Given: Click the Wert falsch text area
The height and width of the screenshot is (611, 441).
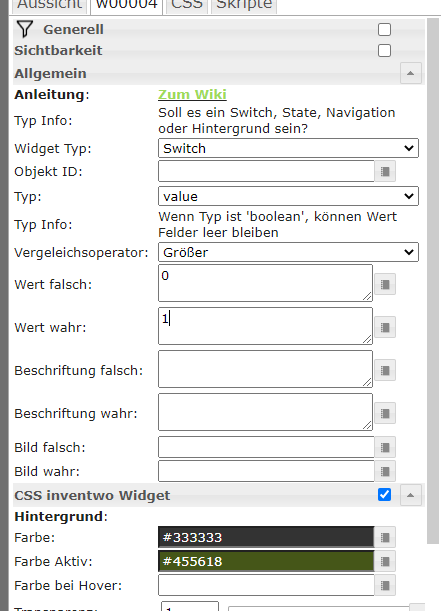Looking at the screenshot, I should (x=265, y=283).
